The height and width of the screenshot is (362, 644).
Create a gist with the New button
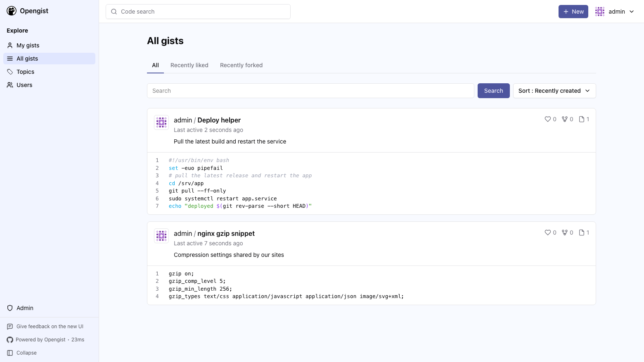tap(573, 12)
